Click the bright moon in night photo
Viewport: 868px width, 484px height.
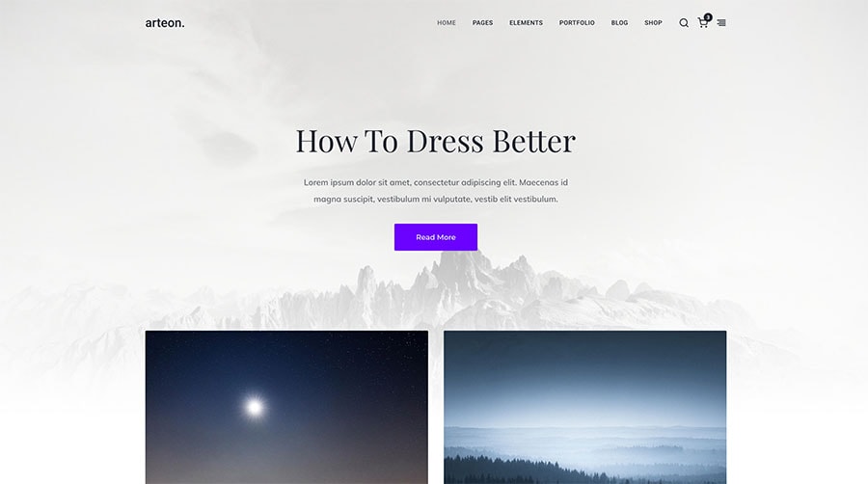click(x=254, y=408)
